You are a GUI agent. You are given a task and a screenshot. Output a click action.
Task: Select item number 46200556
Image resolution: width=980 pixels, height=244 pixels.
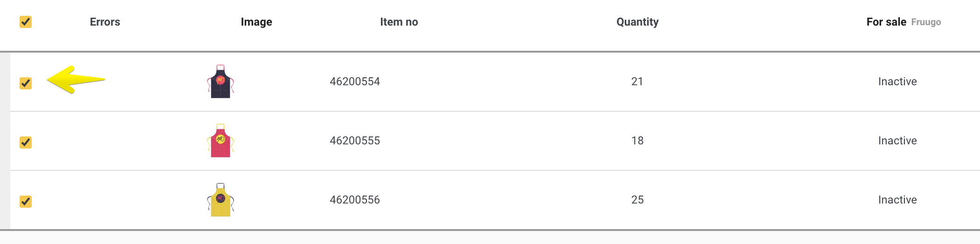[355, 200]
